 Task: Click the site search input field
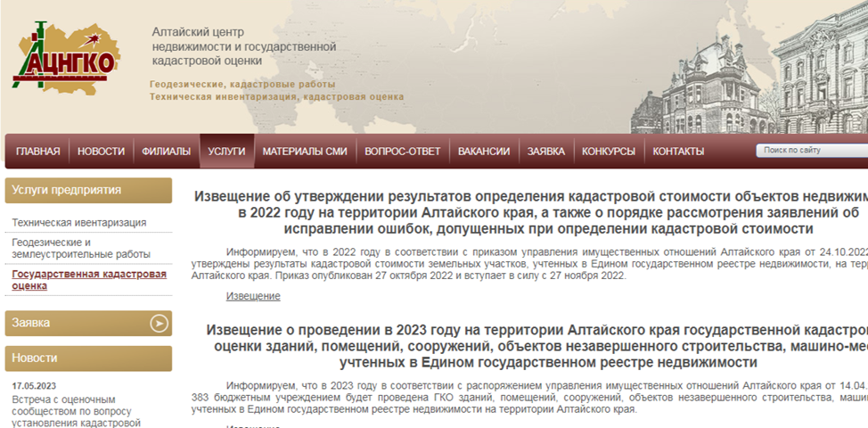click(x=811, y=151)
